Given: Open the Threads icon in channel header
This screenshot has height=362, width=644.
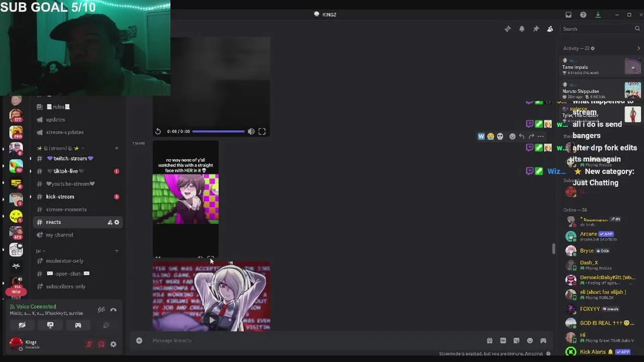Looking at the screenshot, I should pyautogui.click(x=508, y=29).
